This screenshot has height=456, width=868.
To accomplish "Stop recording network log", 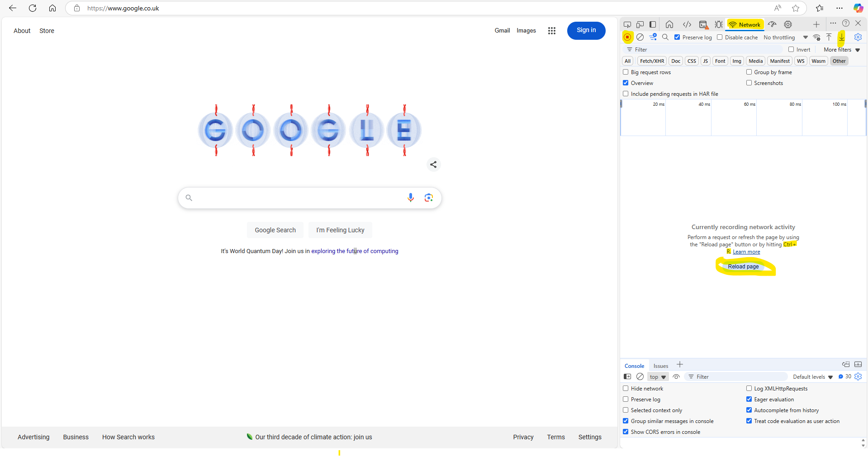I will point(627,37).
